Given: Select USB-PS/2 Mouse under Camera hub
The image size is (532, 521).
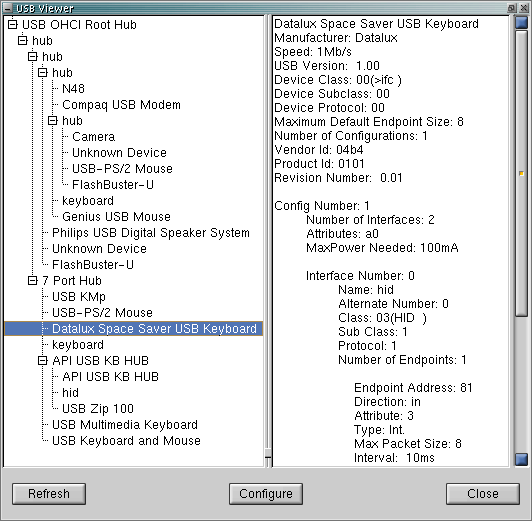Looking at the screenshot, I should click(122, 169).
